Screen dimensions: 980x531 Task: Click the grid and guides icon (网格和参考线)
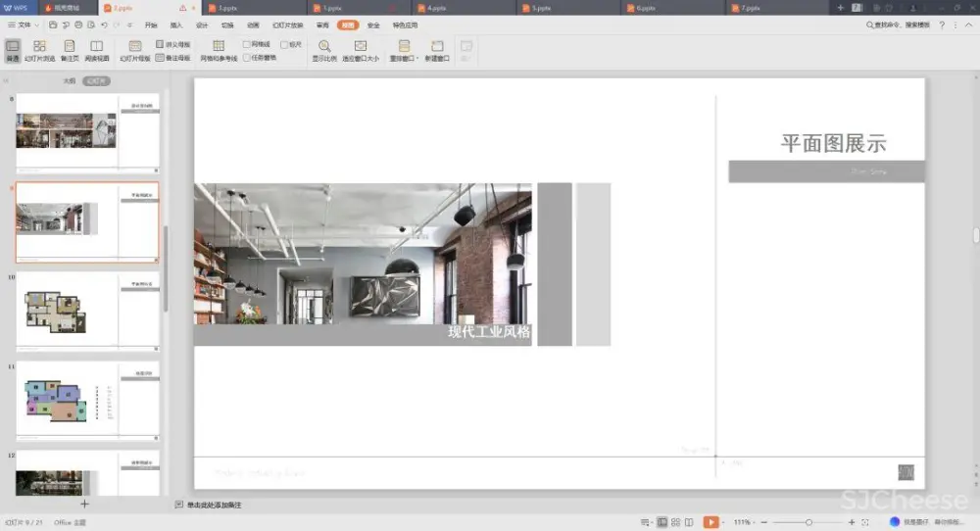point(219,50)
